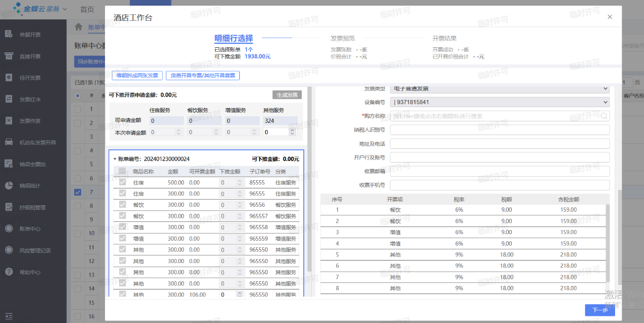Viewport: 644px width, 323px height.
Task: Click 子订单号 cell 965557
Action: click(259, 216)
